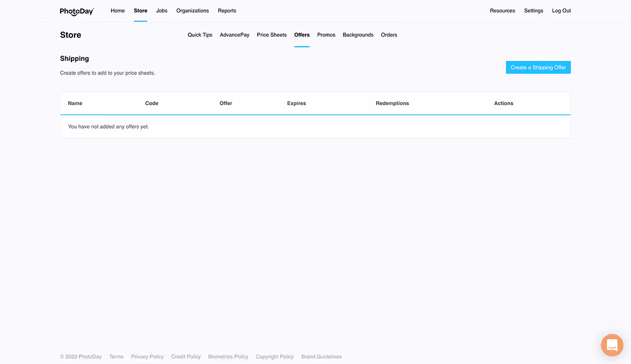Image resolution: width=631 pixels, height=364 pixels.
Task: Click the Actions column header
Action: click(504, 103)
